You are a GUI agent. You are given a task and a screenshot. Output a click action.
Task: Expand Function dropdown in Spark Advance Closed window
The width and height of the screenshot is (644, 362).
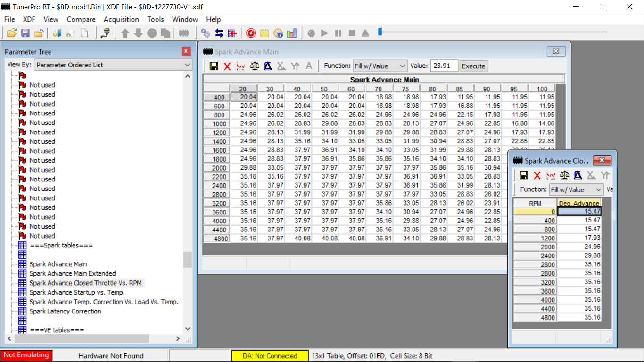(577, 190)
